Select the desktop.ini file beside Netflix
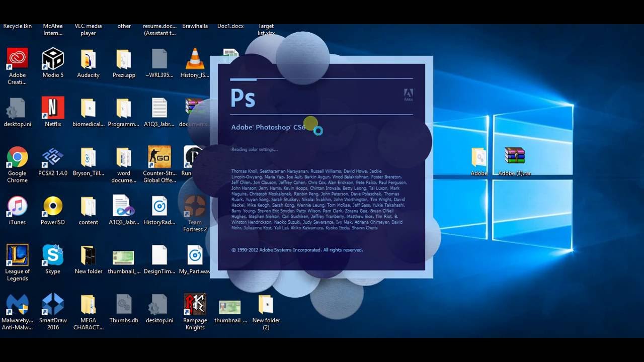 click(17, 108)
